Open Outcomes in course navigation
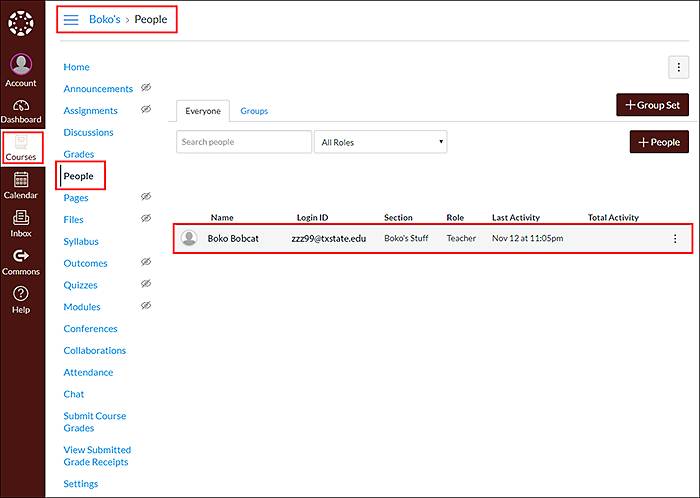This screenshot has height=498, width=700. point(85,263)
